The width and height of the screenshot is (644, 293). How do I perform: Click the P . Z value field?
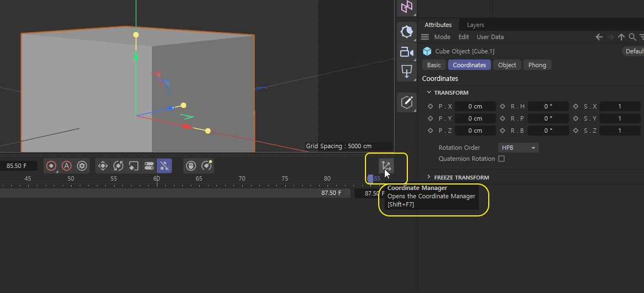[x=475, y=131]
